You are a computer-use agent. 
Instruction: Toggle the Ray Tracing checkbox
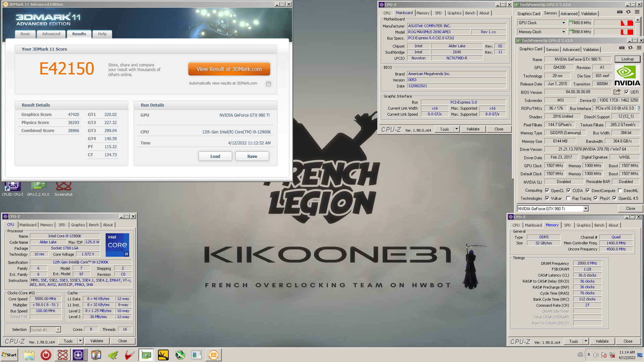click(568, 198)
